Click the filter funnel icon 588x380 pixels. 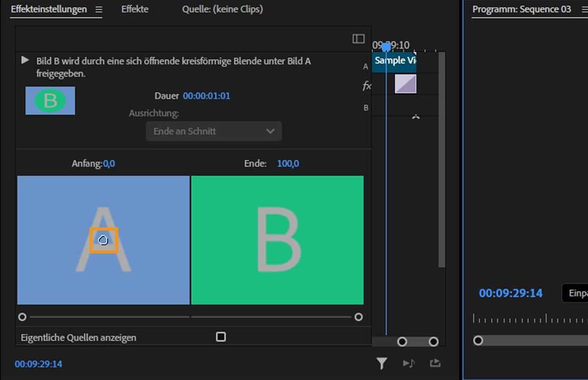click(382, 363)
